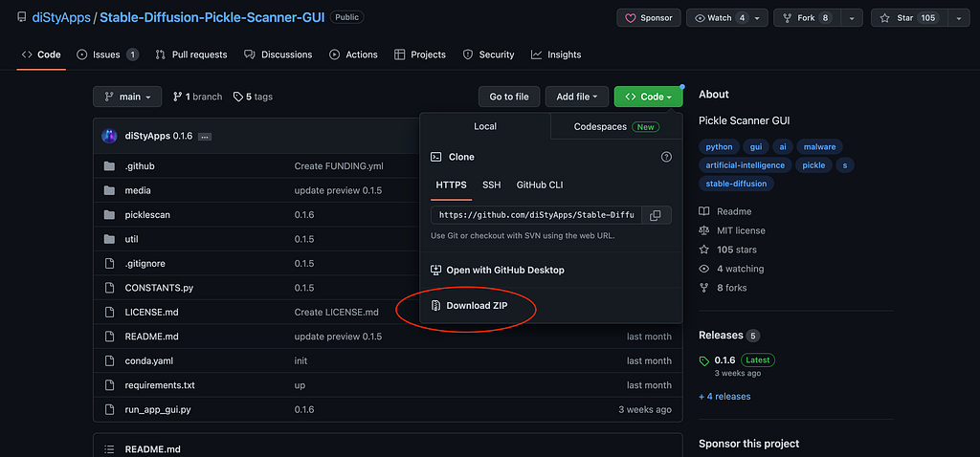Click the .gitignore file icon

coord(110,264)
